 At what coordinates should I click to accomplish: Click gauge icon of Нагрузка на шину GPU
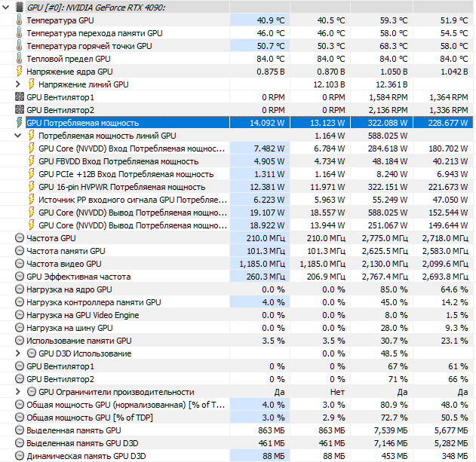pyautogui.click(x=20, y=328)
